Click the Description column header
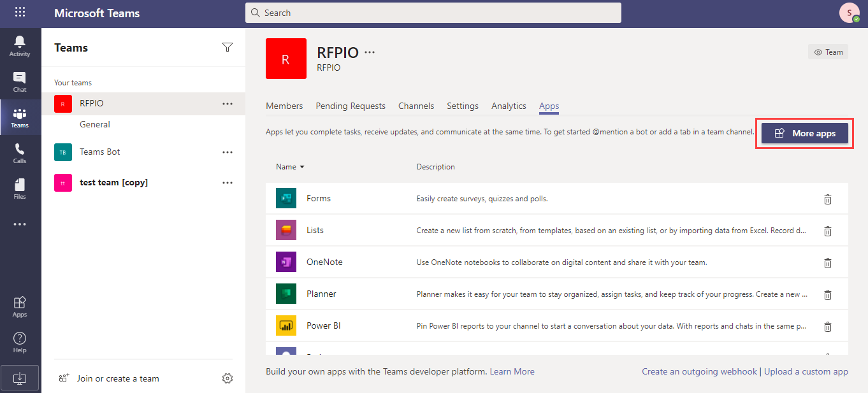868x393 pixels. tap(436, 167)
